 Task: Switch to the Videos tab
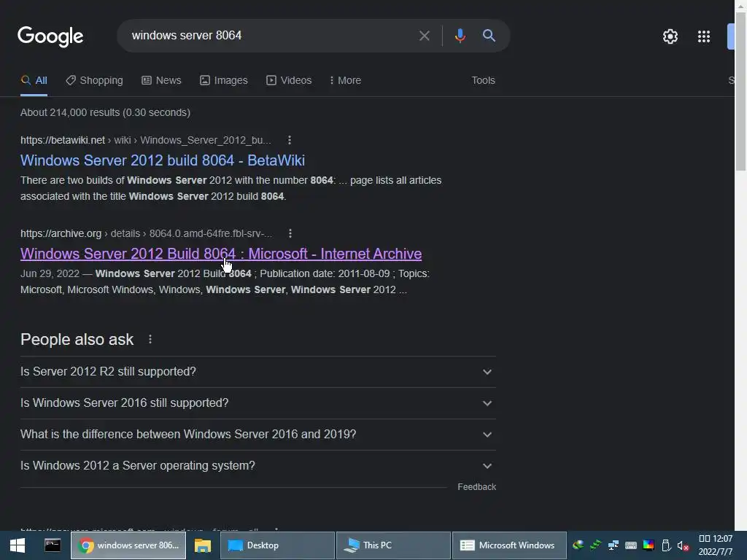(289, 80)
